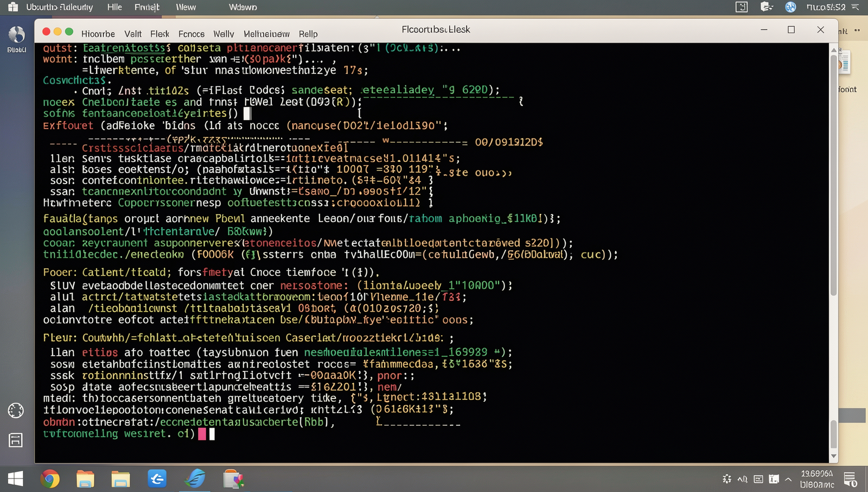The height and width of the screenshot is (492, 868).
Task: Click the white cursor block after fentaancenoioat line
Action: 247,113
